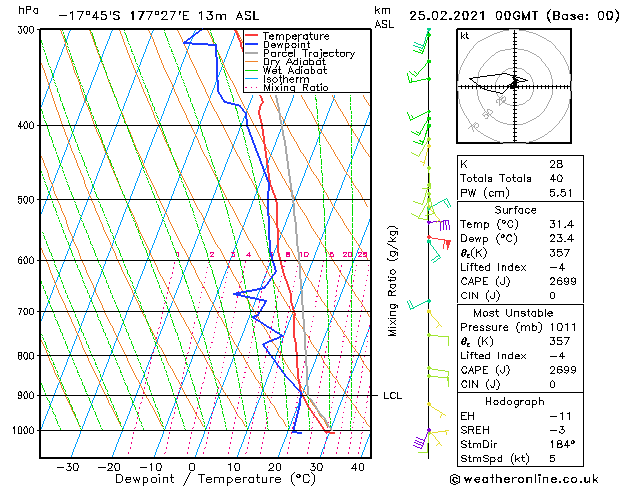Image resolution: width=629 pixels, height=486 pixels.
Task: Click the Wet Adiabat legend entry
Action: pos(286,70)
